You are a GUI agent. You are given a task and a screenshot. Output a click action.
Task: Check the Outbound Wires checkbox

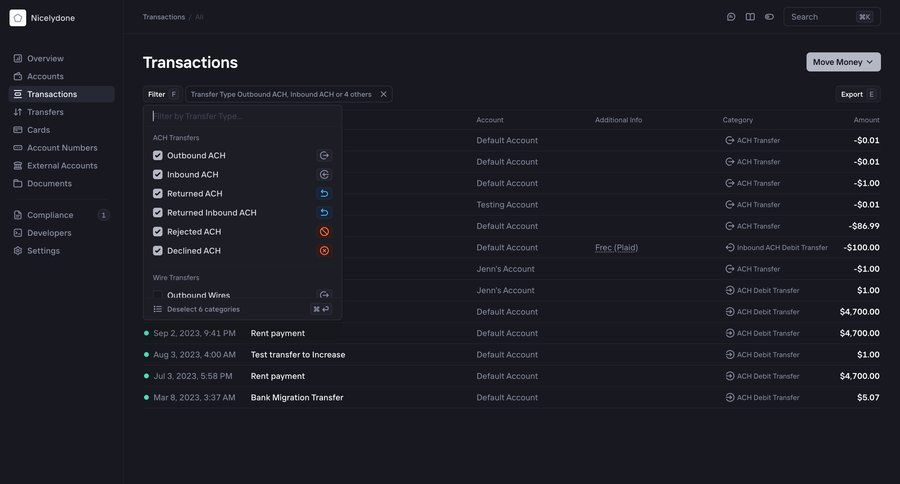tap(158, 295)
